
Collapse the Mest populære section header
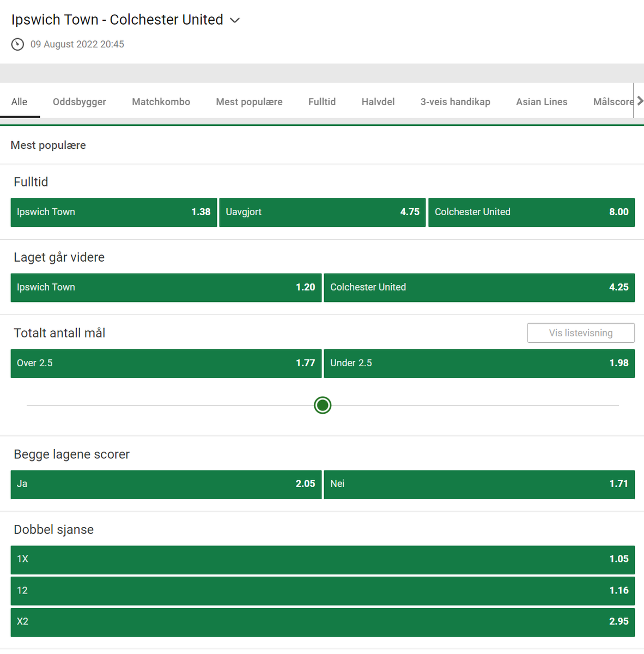click(x=322, y=145)
